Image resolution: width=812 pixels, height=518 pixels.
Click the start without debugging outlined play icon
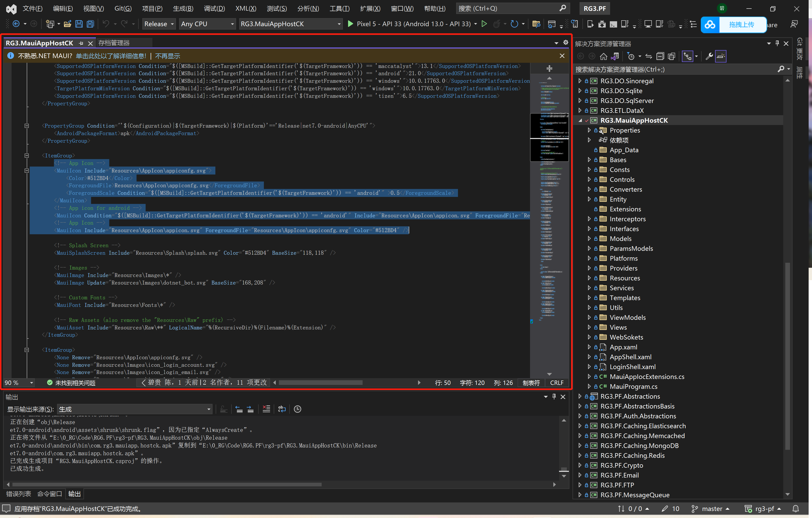(x=484, y=24)
